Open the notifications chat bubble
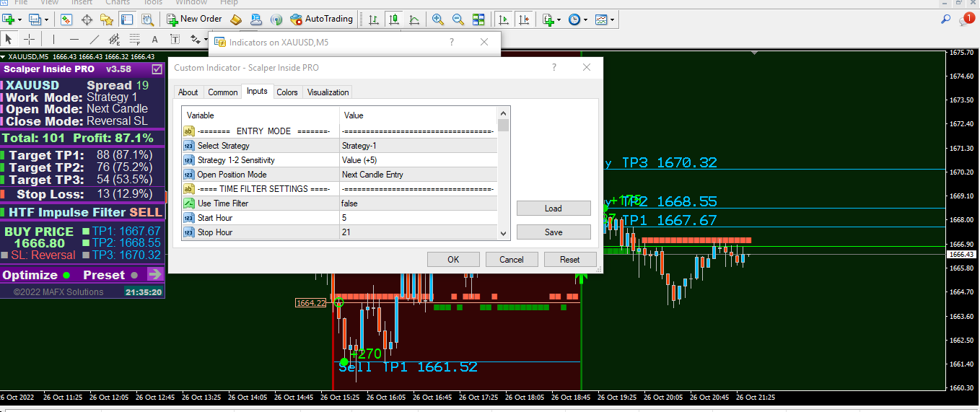Image resolution: width=980 pixels, height=412 pixels. click(x=966, y=19)
